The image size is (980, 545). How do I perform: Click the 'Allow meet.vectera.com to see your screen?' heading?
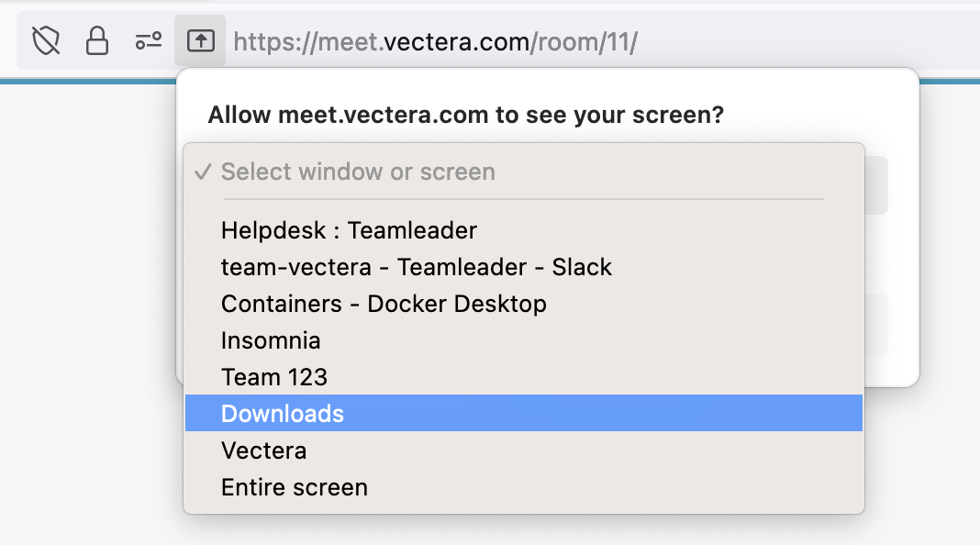pos(465,115)
